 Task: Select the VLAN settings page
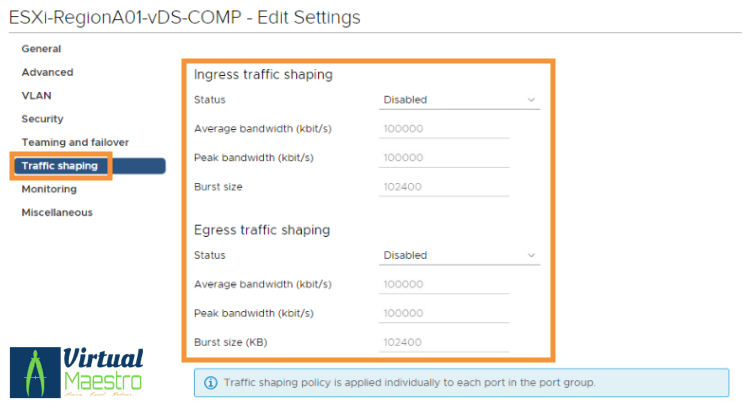[36, 96]
